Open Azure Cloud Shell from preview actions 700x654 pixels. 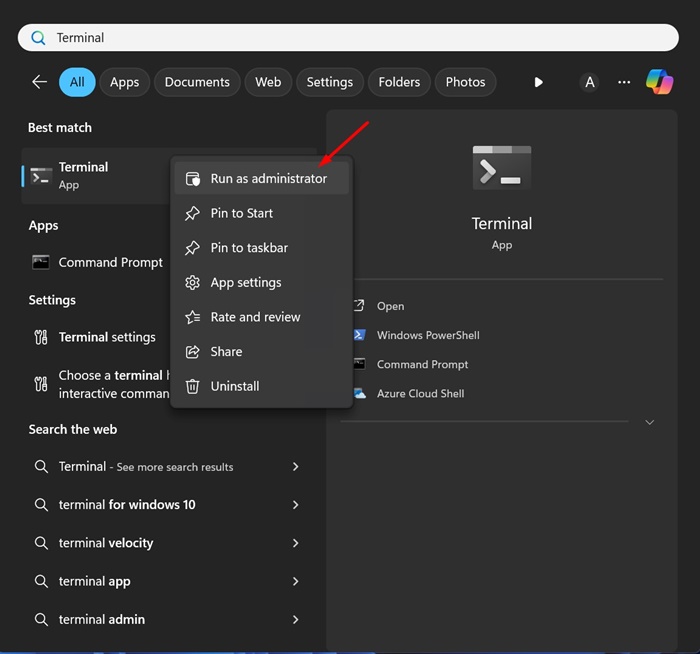(x=420, y=393)
